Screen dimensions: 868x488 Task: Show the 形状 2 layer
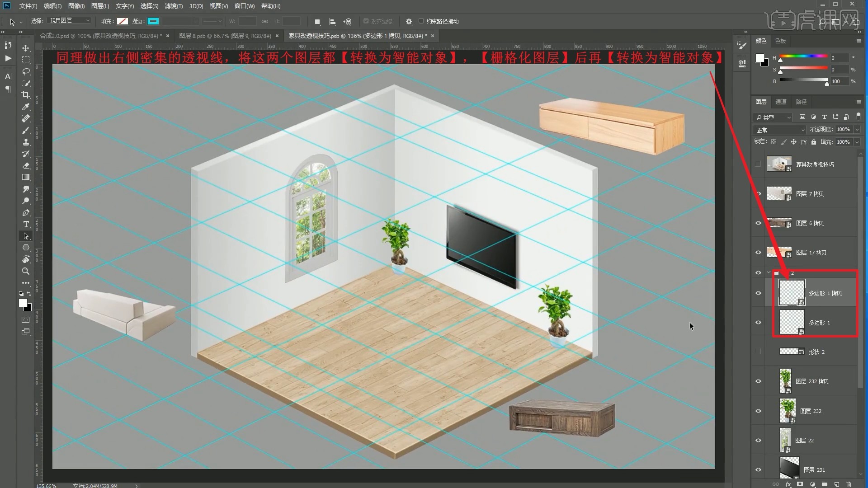759,352
